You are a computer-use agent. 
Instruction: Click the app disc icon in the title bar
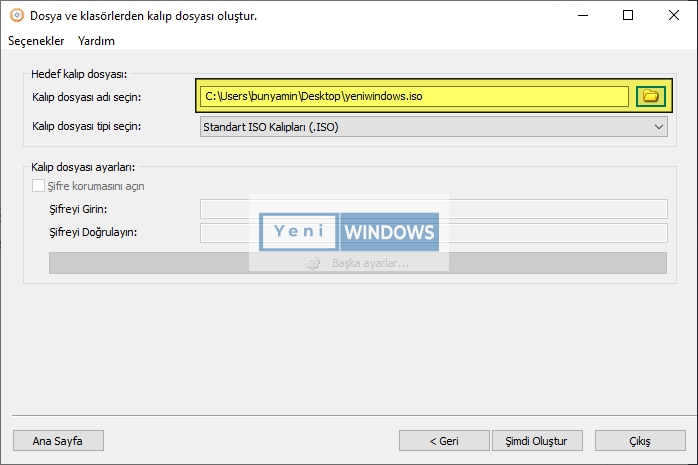pyautogui.click(x=16, y=16)
